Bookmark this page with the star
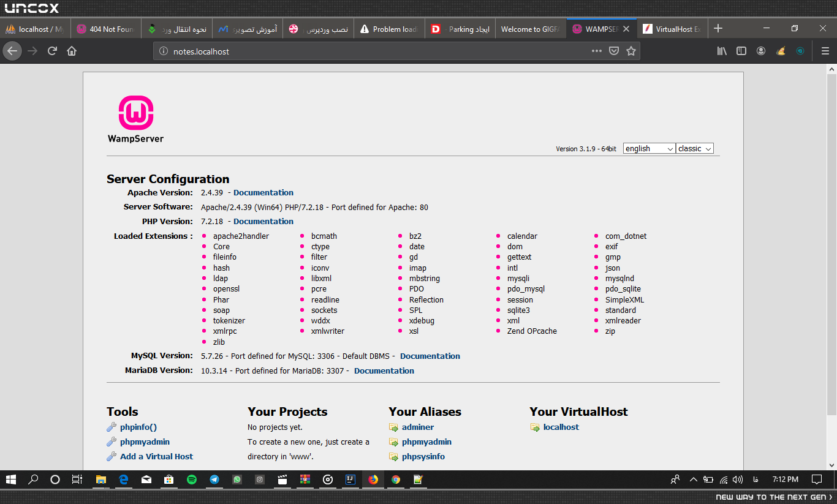Screen dimensions: 837x504 [631, 51]
